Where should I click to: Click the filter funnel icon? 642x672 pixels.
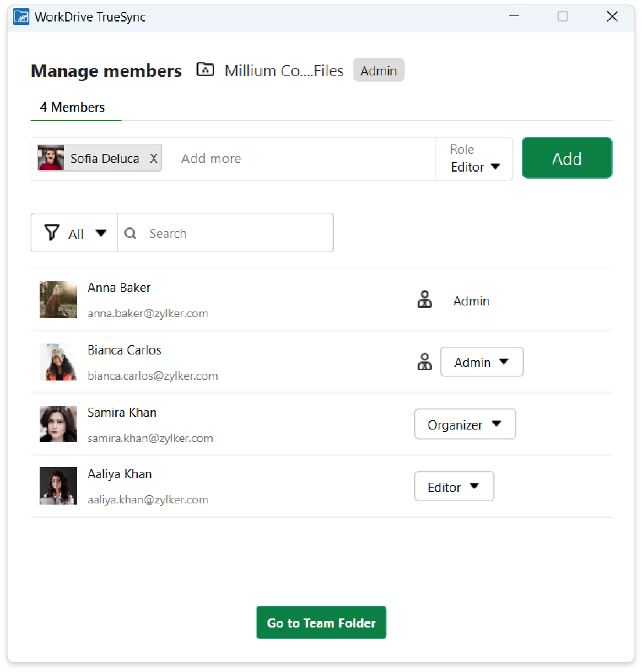[52, 233]
